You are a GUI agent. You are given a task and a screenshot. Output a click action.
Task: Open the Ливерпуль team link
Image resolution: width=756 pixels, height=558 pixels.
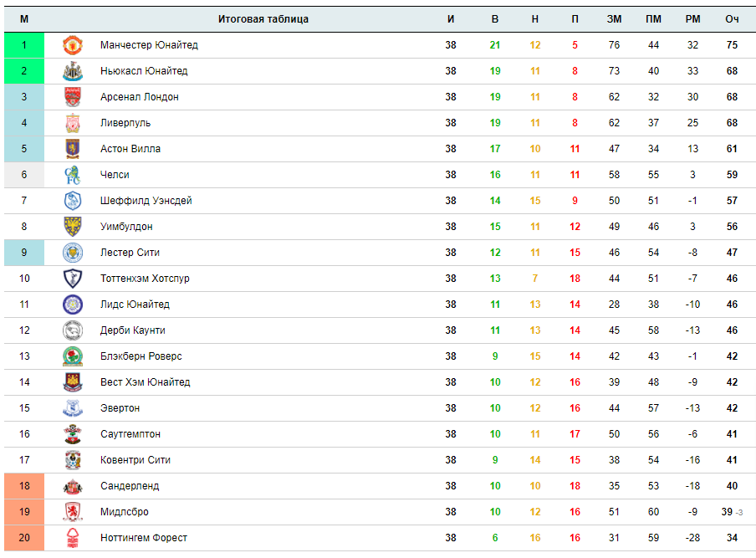[x=125, y=123]
